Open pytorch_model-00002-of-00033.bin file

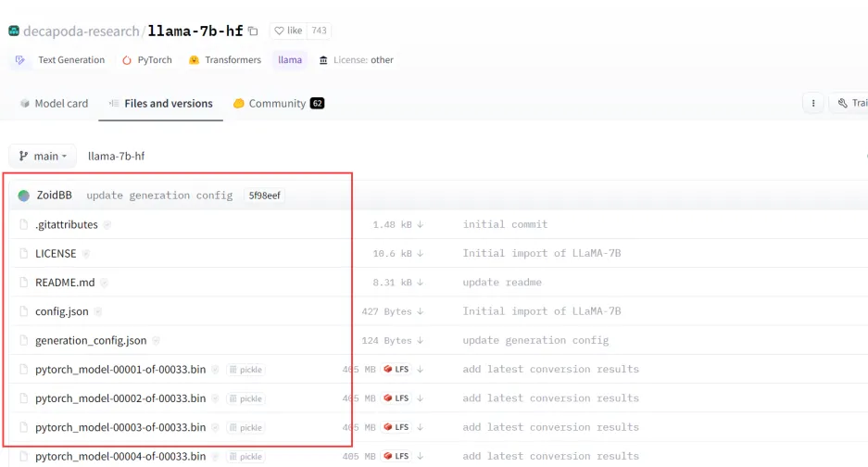[120, 398]
